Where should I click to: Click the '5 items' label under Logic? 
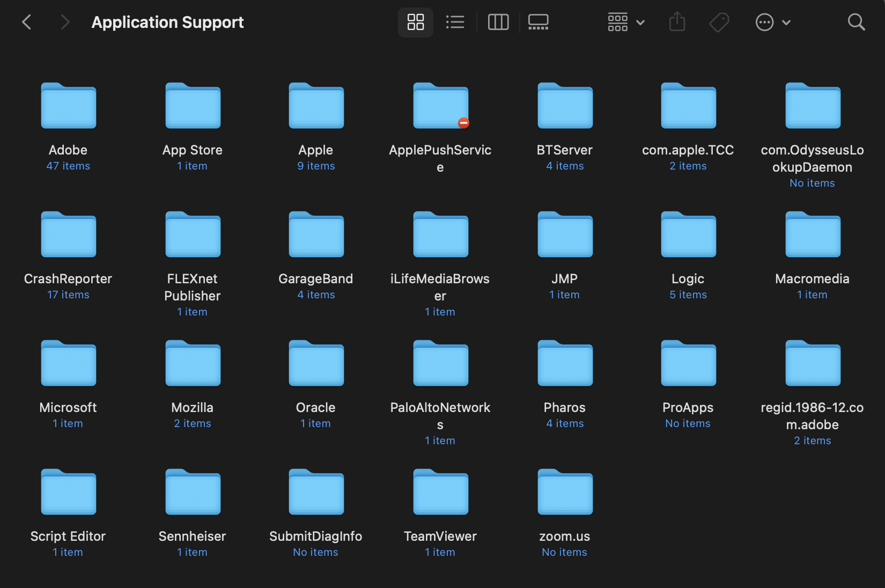688,295
